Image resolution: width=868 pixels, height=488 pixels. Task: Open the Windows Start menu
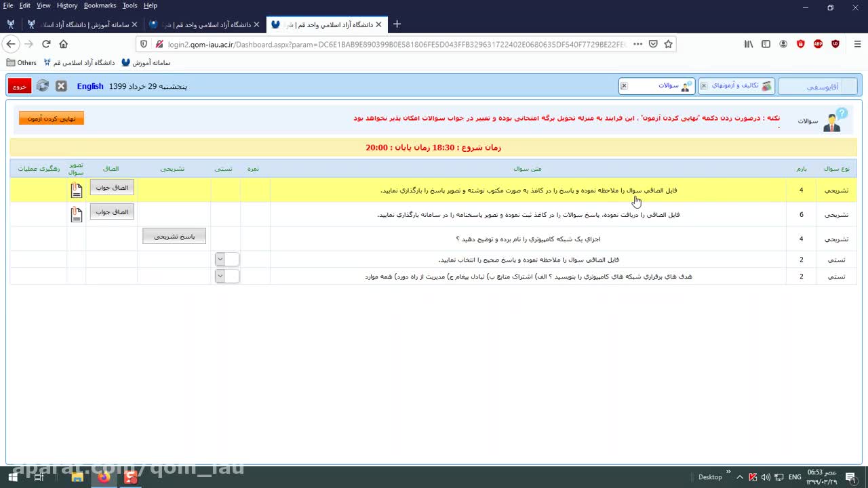click(12, 477)
